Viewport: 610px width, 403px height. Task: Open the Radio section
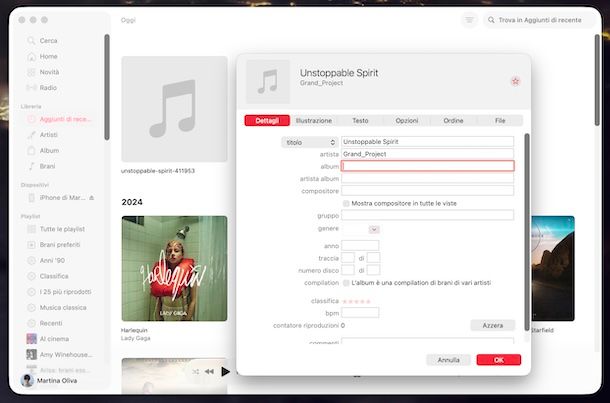(48, 88)
